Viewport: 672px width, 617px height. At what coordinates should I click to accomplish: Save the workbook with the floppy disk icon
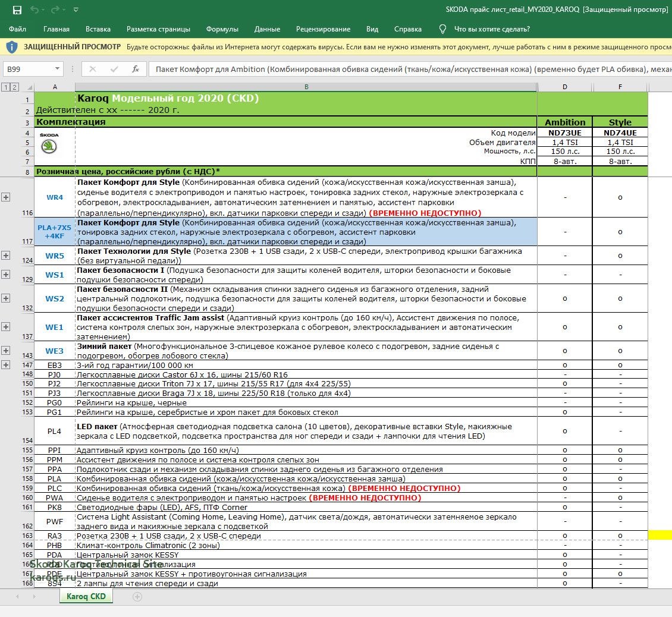pyautogui.click(x=17, y=10)
